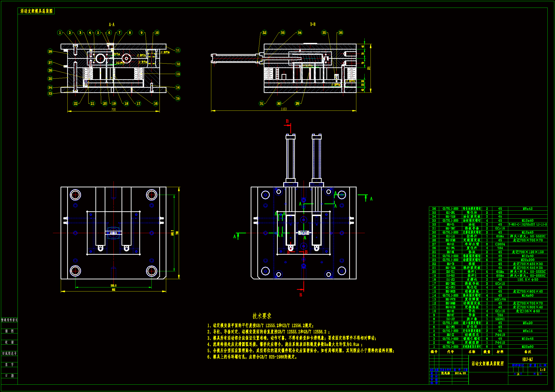Viewport: 555px width, 392px height.
Task: Click the HDJ-MJ drawing number cell
Action: (527, 360)
